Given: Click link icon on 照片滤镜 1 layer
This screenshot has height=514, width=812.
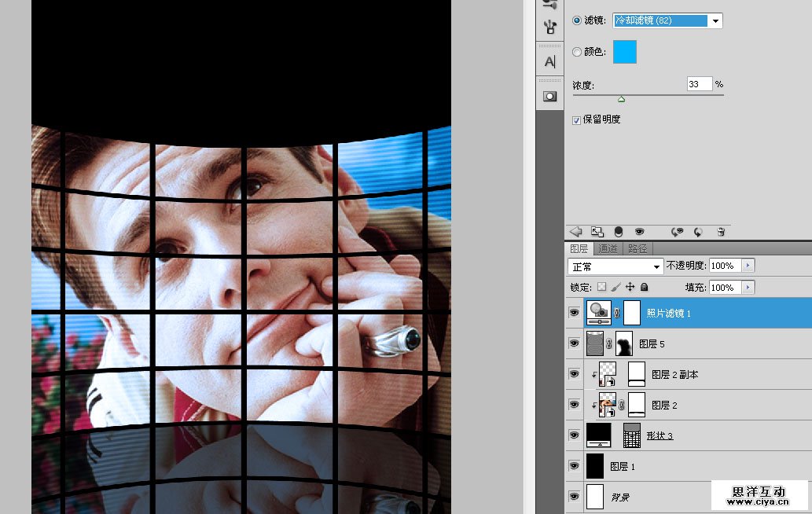Looking at the screenshot, I should click(617, 313).
